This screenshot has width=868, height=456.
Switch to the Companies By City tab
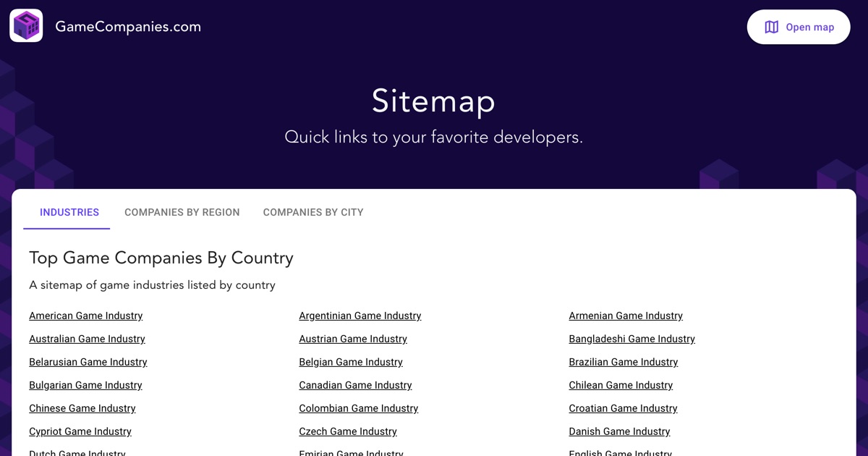pos(313,212)
